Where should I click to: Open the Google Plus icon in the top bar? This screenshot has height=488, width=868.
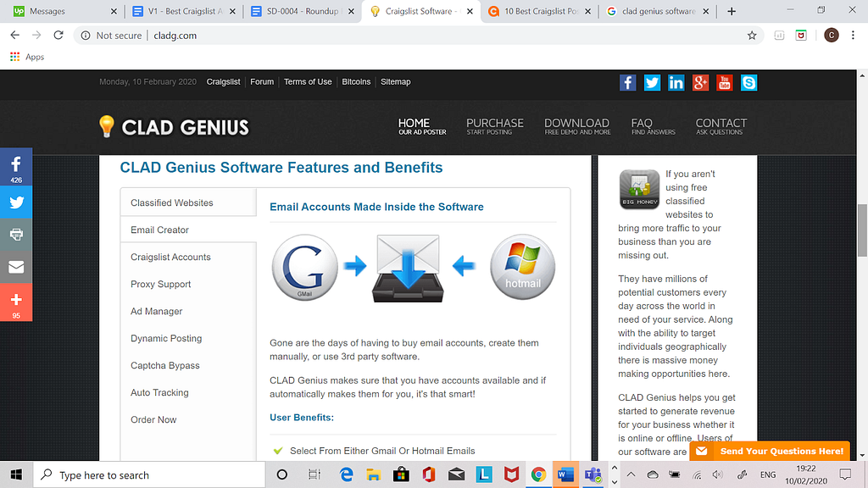[x=700, y=82]
